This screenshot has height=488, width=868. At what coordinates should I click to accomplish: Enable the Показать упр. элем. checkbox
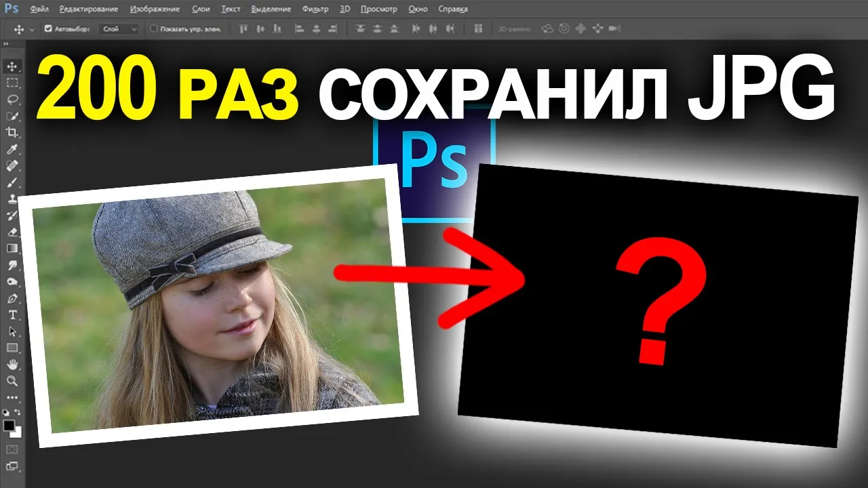(x=153, y=29)
